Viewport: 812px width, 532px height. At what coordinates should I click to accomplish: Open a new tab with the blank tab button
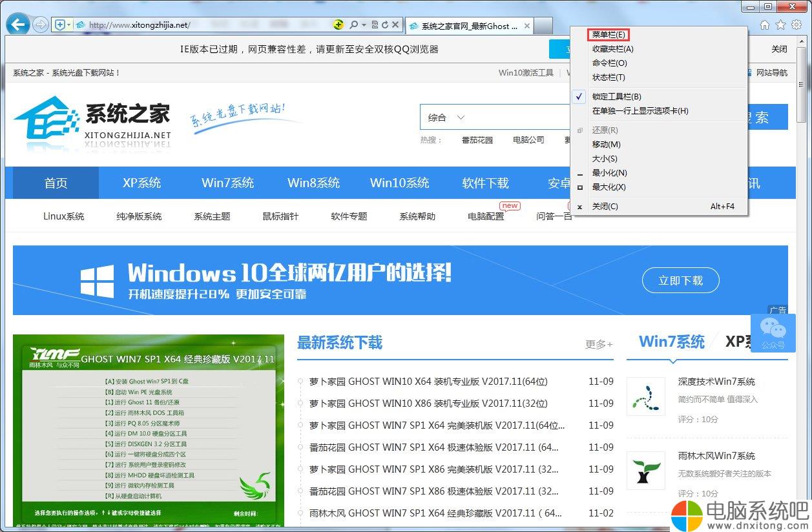544,26
